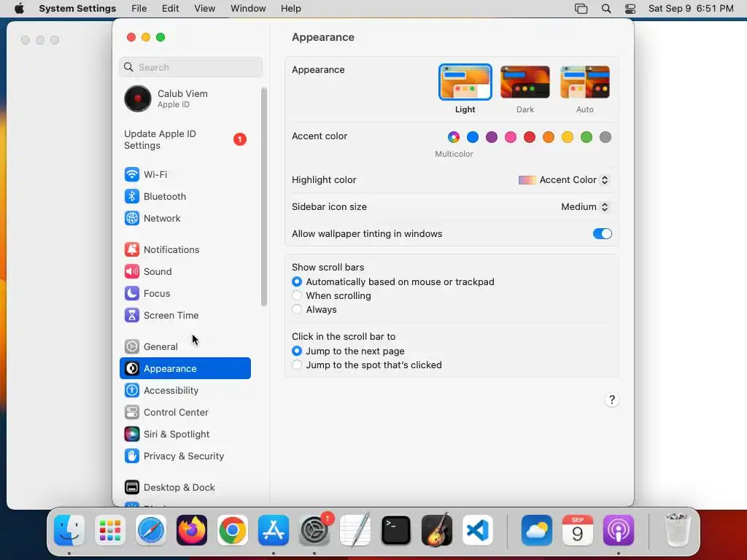This screenshot has width=747, height=560.
Task: Open TextEdit from the Dock
Action: (355, 530)
